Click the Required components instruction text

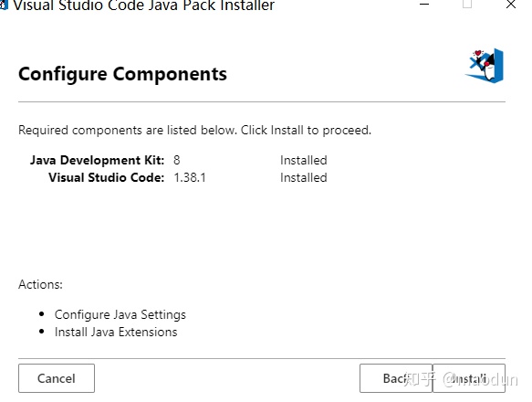click(x=194, y=130)
